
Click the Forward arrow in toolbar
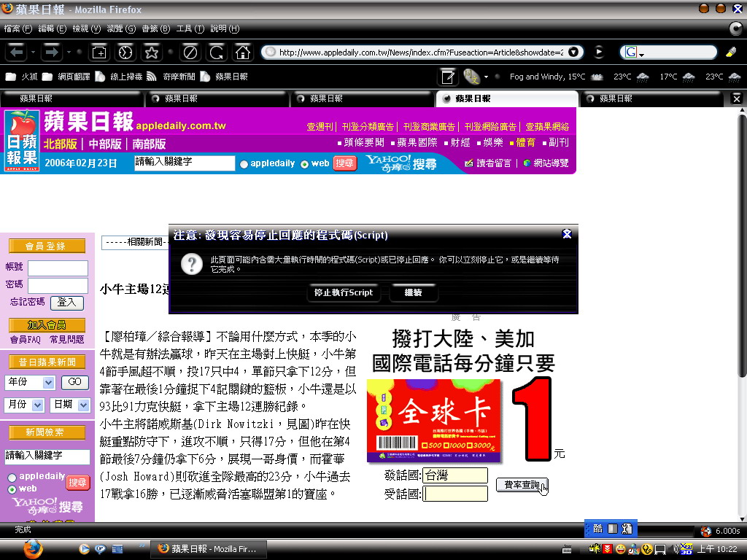pos(51,52)
